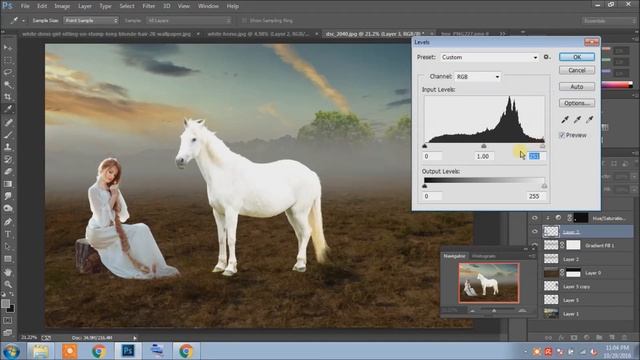Select the Rectangle shape tool

click(x=8, y=259)
